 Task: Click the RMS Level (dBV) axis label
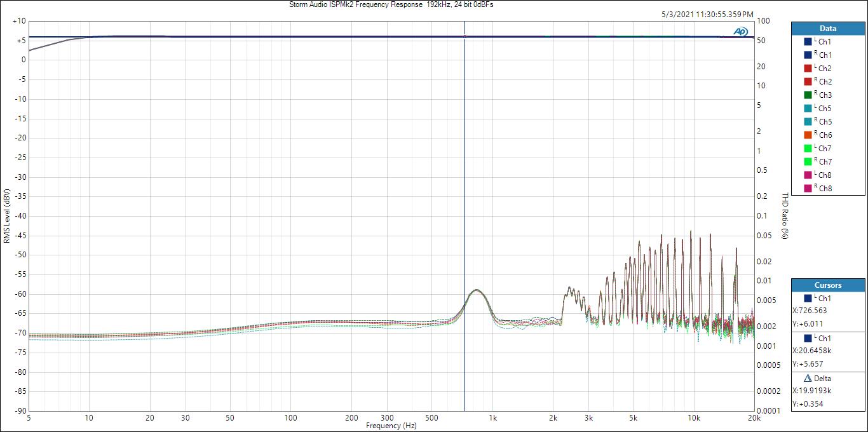tap(6, 216)
